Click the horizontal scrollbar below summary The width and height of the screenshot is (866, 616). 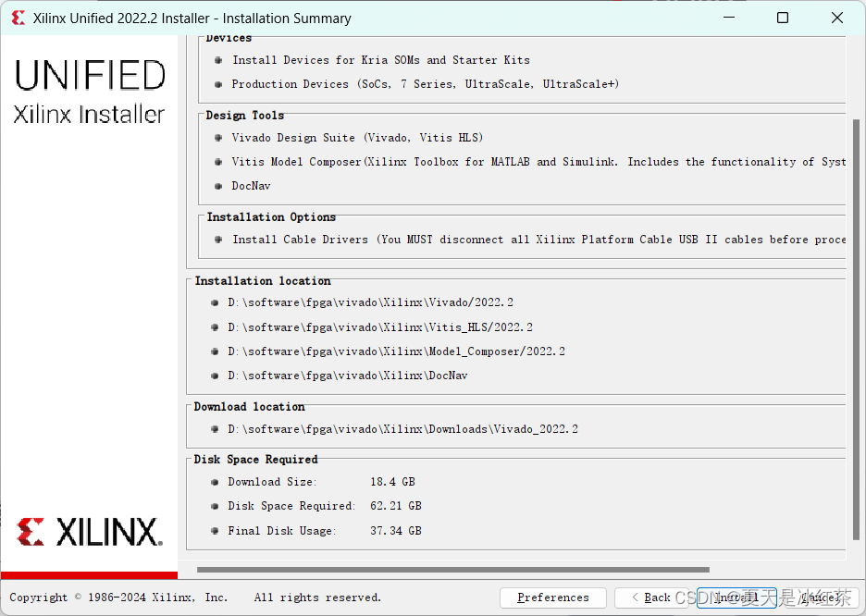coord(452,570)
